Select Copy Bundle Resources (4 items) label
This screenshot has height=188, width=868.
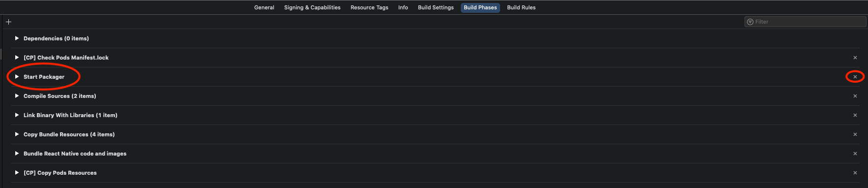tap(69, 134)
